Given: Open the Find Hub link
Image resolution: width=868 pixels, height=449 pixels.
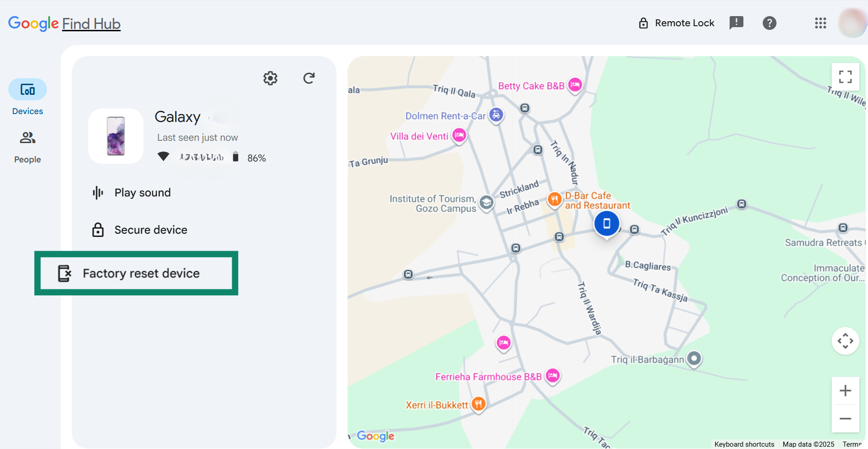Looking at the screenshot, I should [x=91, y=23].
